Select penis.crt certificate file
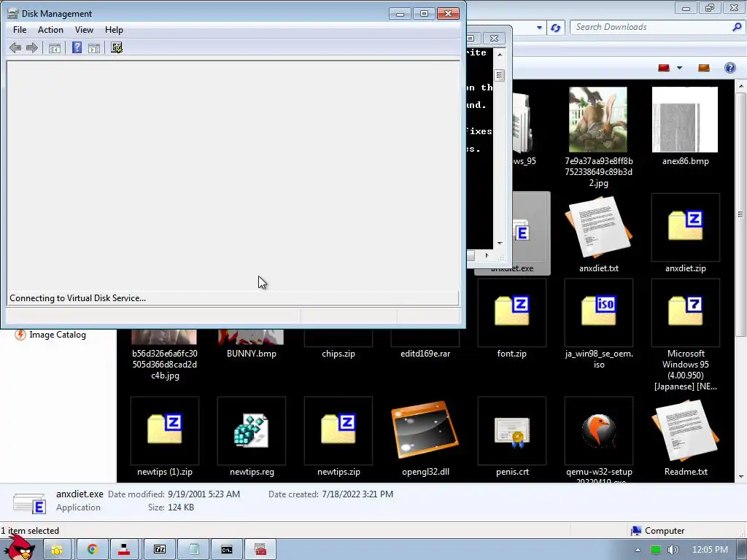The width and height of the screenshot is (747, 560). click(x=511, y=437)
